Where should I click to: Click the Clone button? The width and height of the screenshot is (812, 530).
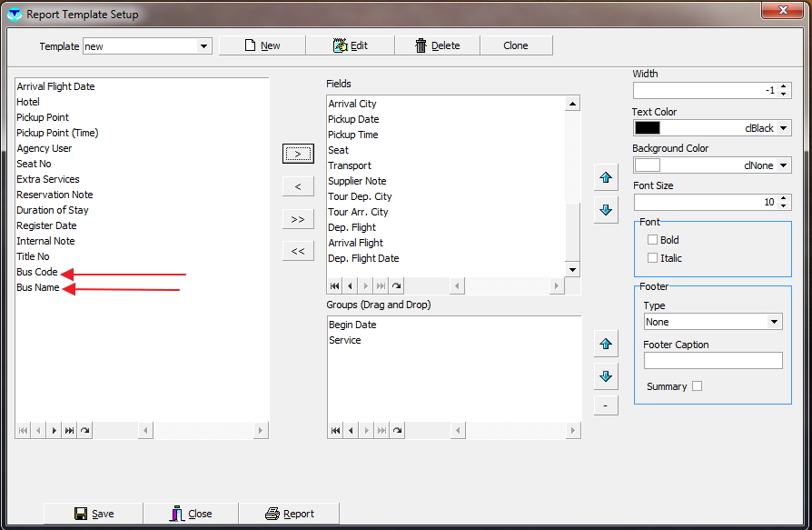pos(515,45)
